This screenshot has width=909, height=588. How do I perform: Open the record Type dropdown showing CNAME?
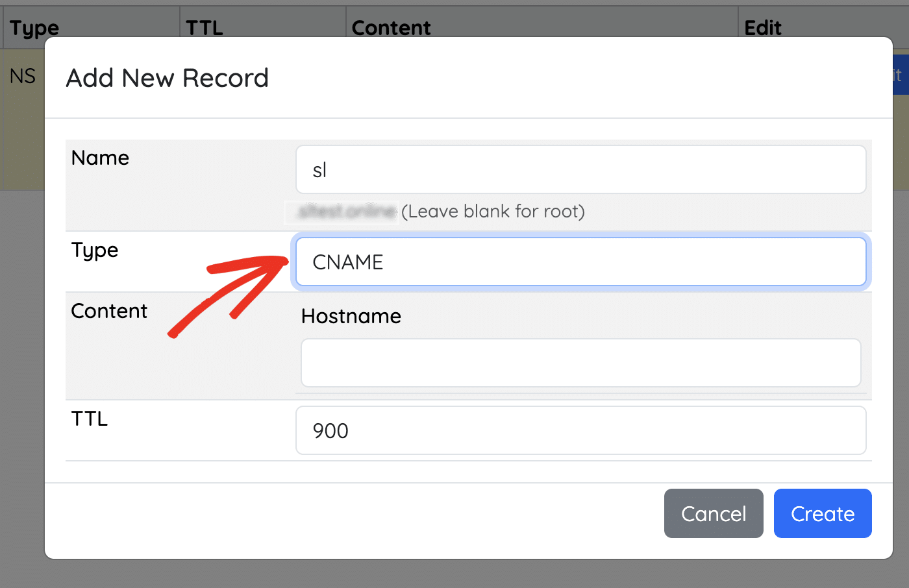[581, 262]
